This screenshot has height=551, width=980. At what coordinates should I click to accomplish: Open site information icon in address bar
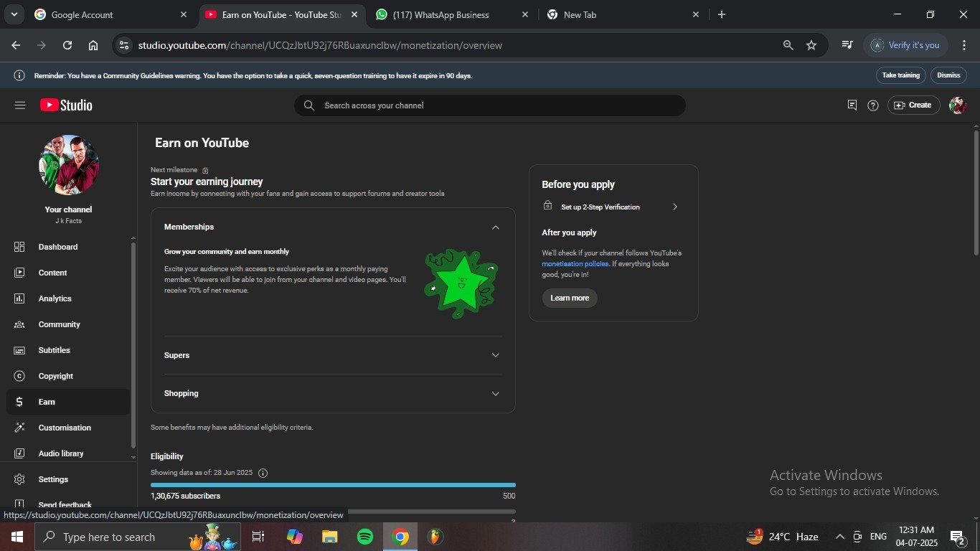click(124, 45)
